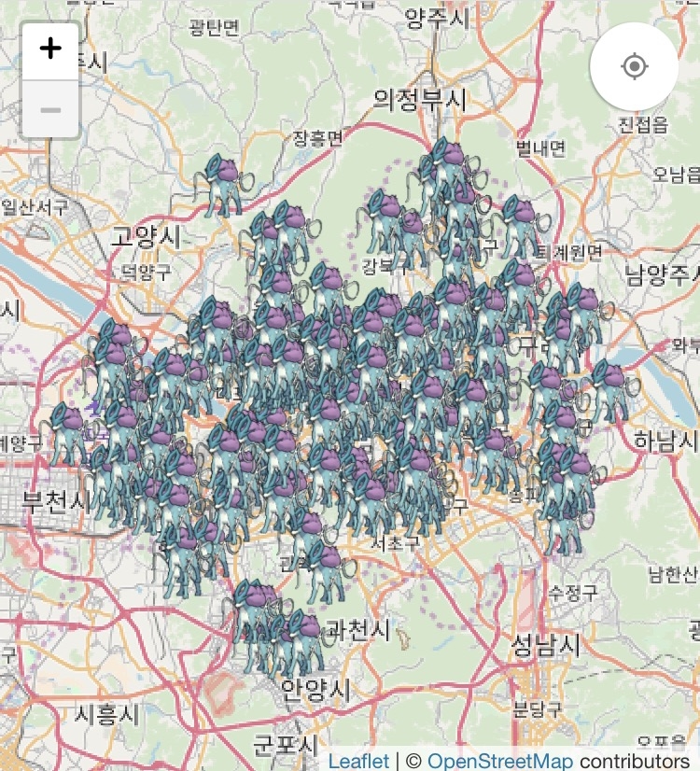Screen dimensions: 700x771
Task: Click the 진접읍 label
Action: coord(642,124)
